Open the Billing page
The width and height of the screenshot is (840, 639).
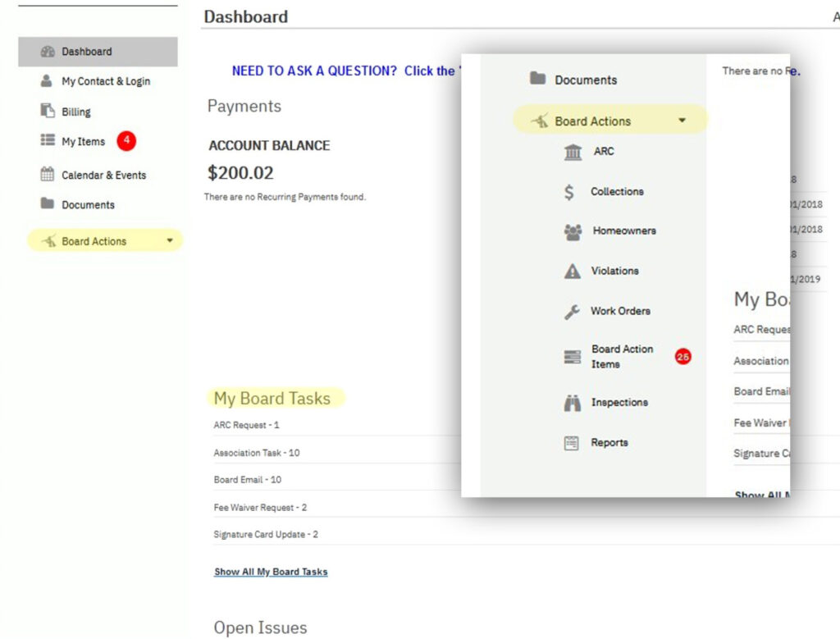pos(76,112)
